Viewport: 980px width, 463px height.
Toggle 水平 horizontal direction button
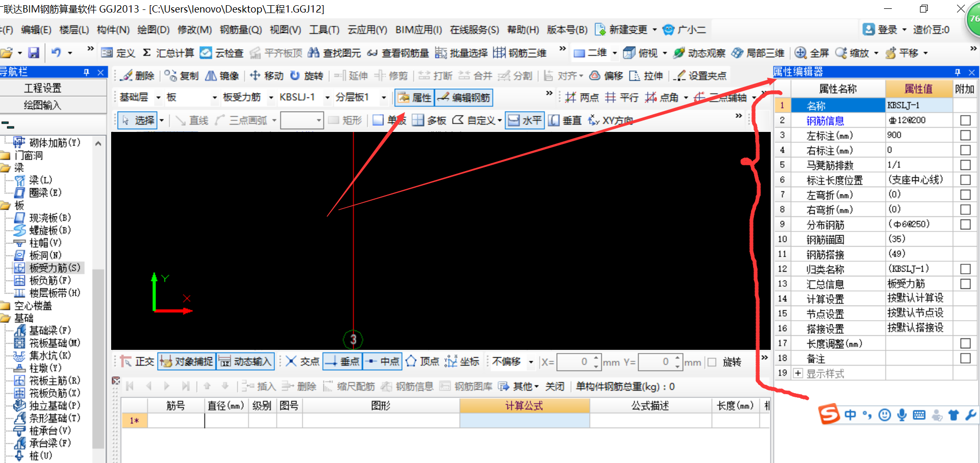point(524,120)
